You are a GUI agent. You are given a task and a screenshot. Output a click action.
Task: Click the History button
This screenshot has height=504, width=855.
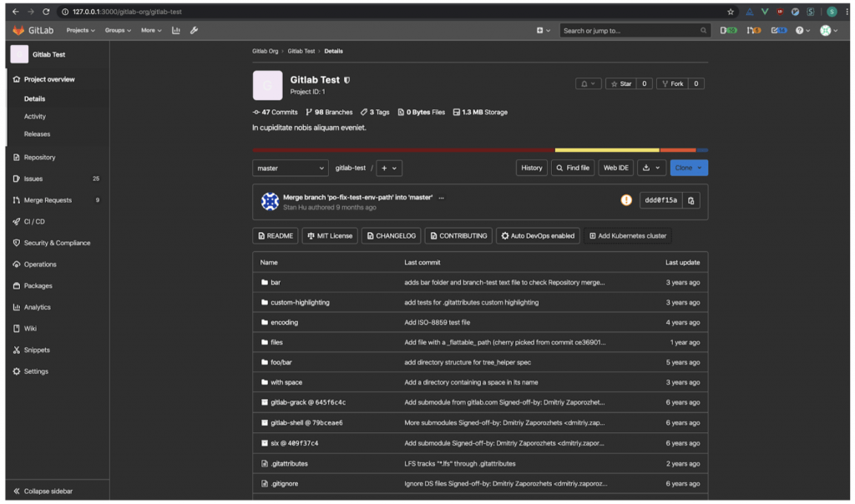532,168
